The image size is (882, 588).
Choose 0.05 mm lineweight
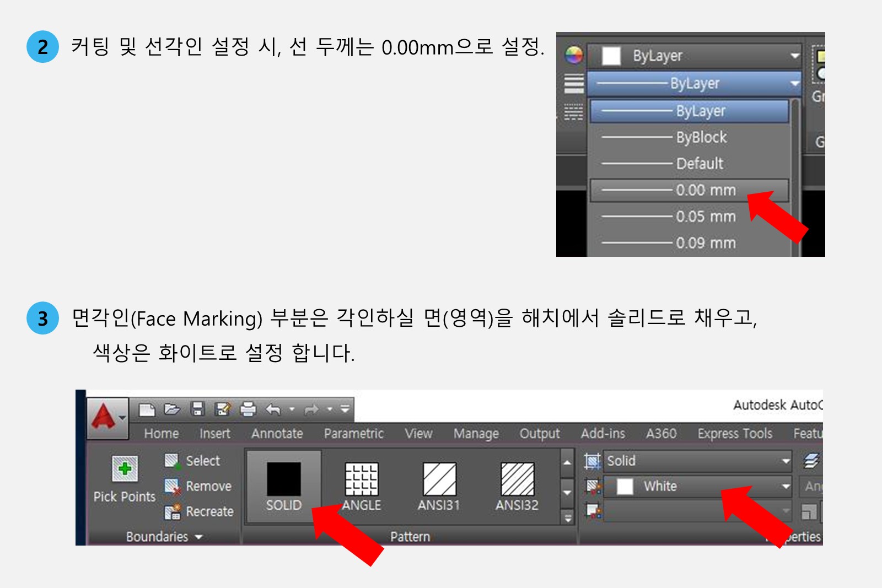(690, 217)
